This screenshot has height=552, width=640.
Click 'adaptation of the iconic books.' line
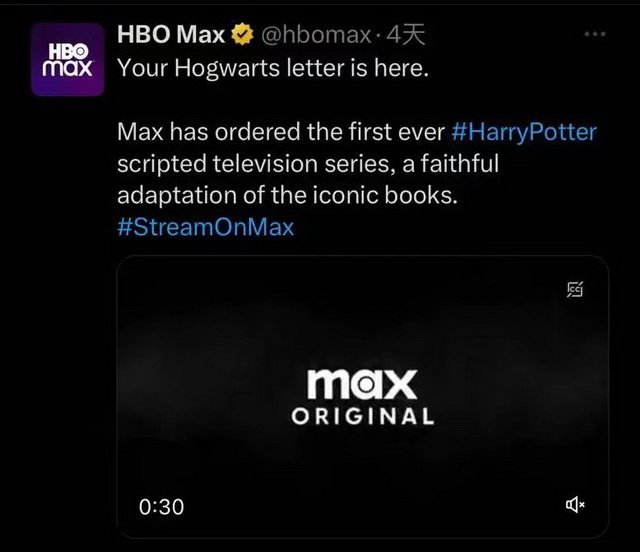coord(288,195)
